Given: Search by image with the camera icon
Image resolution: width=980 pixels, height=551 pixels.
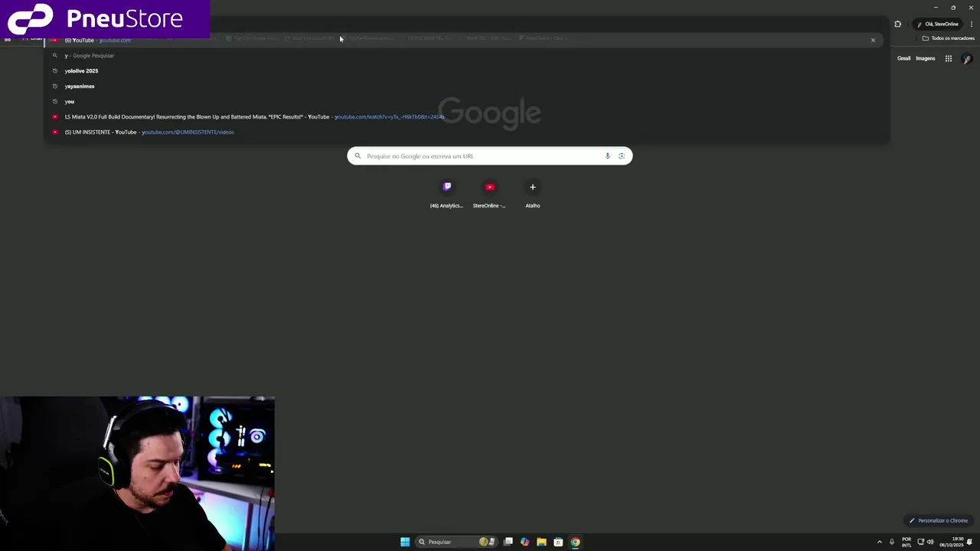Looking at the screenshot, I should pos(622,156).
